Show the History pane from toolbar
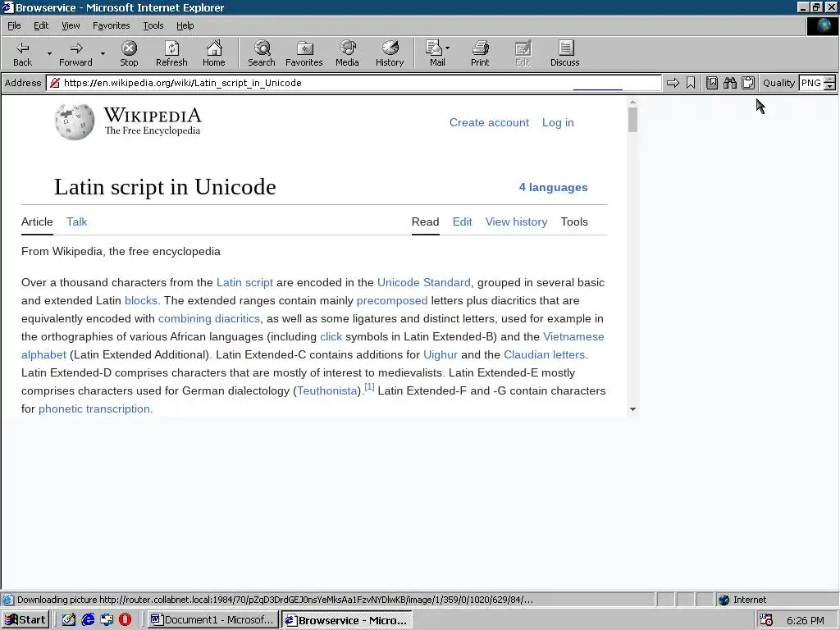 390,53
